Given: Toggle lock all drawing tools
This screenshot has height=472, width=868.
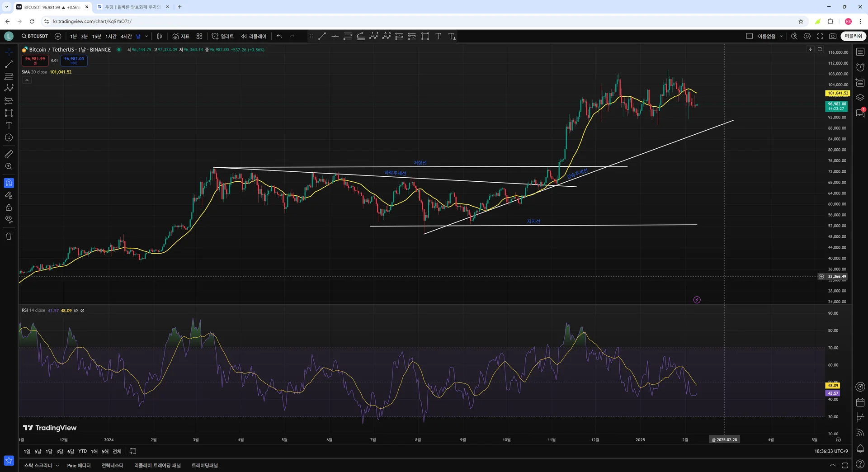Looking at the screenshot, I should pyautogui.click(x=9, y=208).
